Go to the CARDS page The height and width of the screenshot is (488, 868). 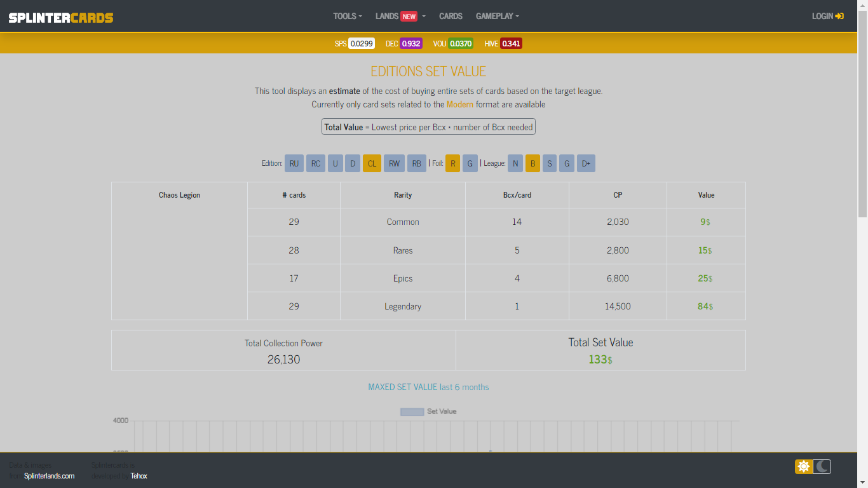click(451, 16)
